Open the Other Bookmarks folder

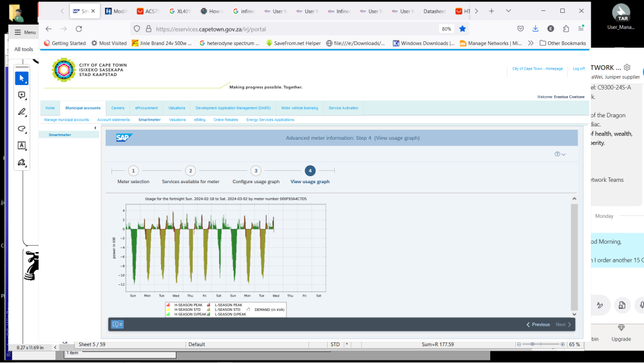pos(563,43)
